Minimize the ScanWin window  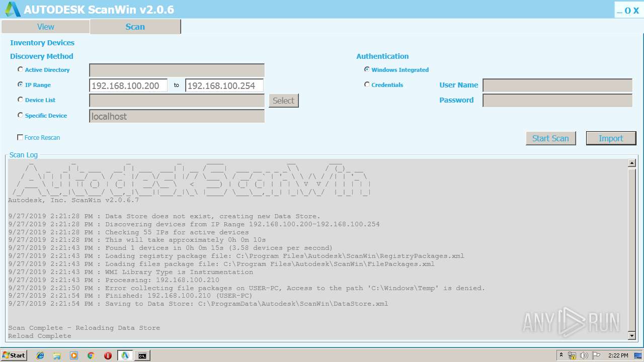[x=619, y=11]
